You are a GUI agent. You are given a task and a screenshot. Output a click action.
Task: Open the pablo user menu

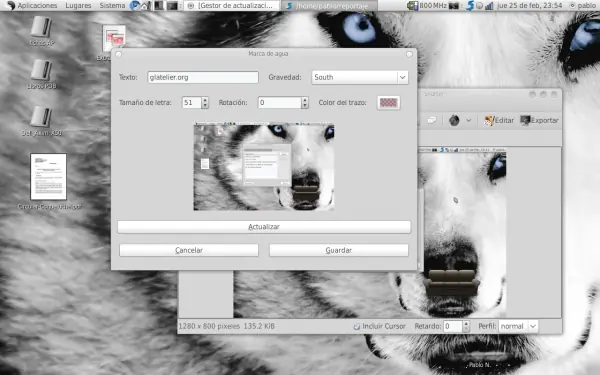[x=583, y=5]
